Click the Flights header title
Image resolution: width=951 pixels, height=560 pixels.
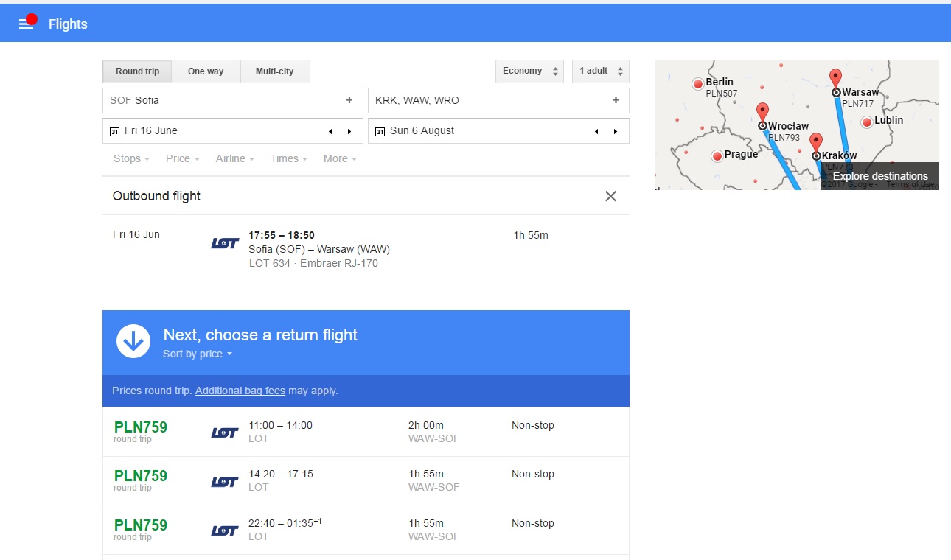click(x=68, y=24)
